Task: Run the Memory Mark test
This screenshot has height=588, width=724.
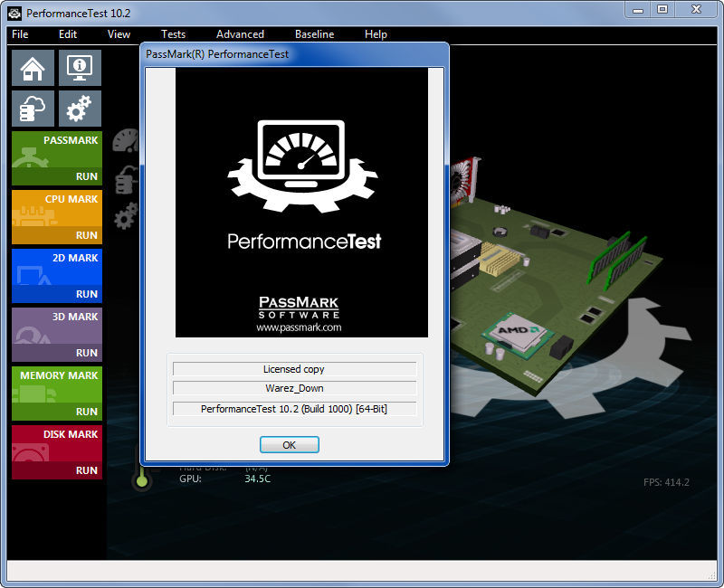Action: [x=86, y=412]
